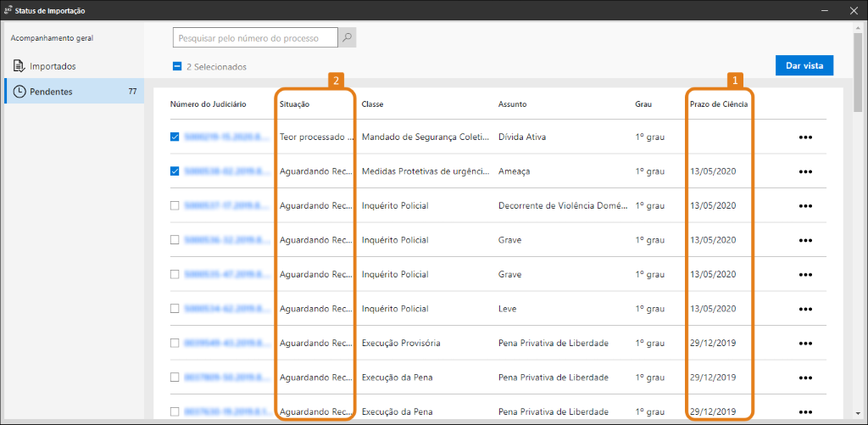Click the Pendentes clock icon
This screenshot has height=425, width=868.
point(19,92)
